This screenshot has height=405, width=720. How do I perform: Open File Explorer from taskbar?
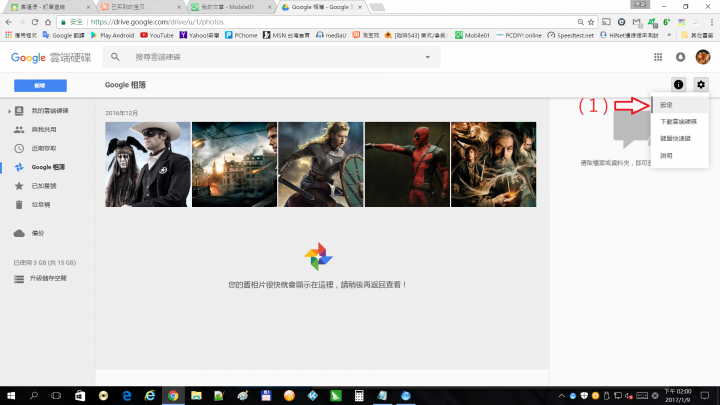(x=196, y=395)
